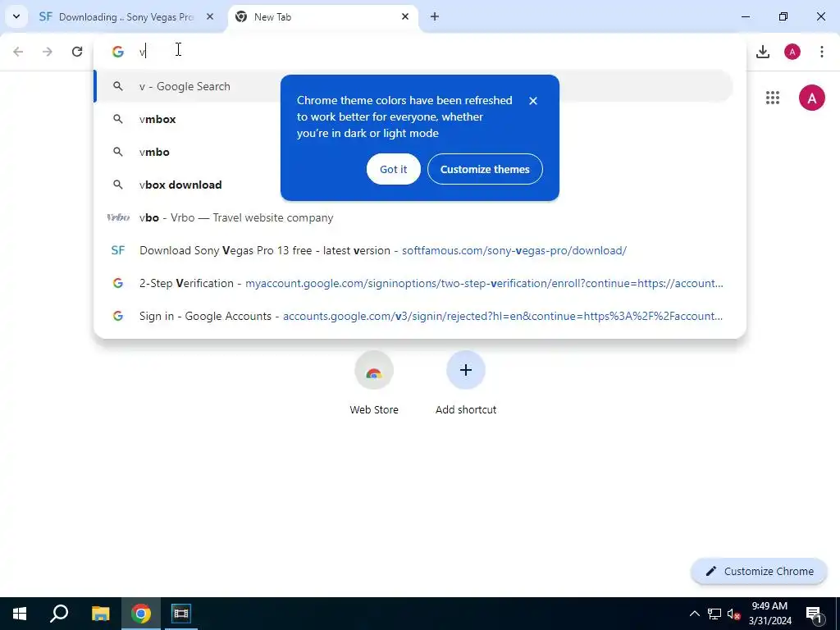
Task: Switch to the Downloading Sony Vegas Pro tab
Action: coord(127,17)
